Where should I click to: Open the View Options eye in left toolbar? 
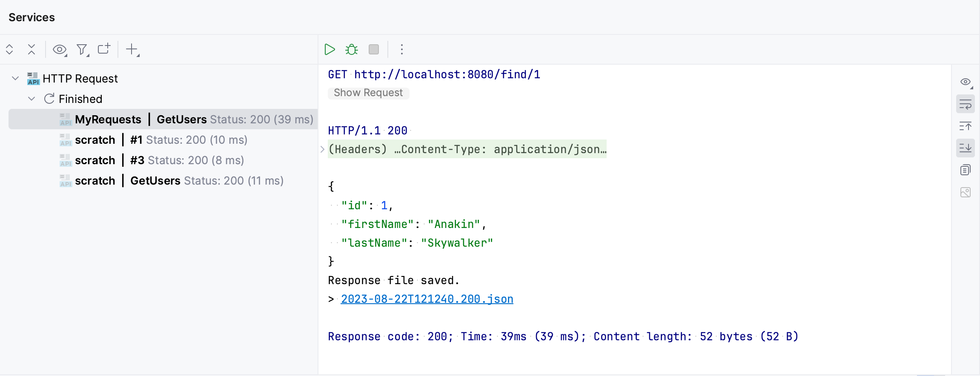pyautogui.click(x=60, y=49)
